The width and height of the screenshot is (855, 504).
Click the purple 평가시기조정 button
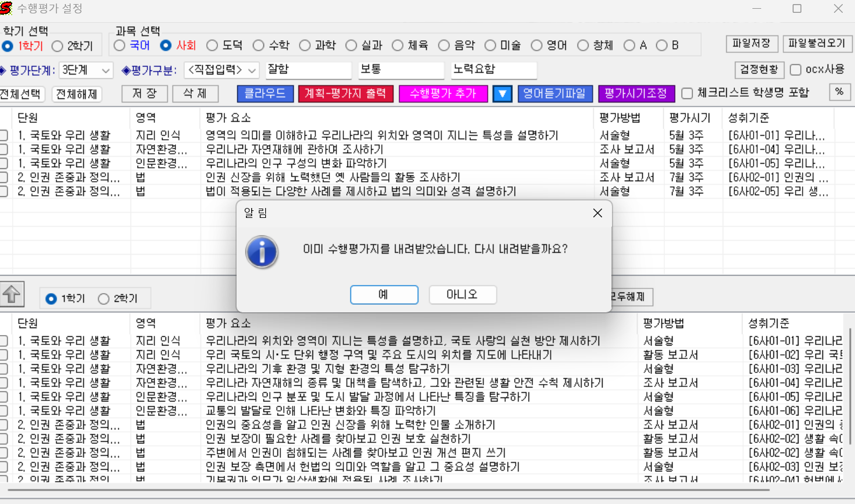(x=636, y=94)
